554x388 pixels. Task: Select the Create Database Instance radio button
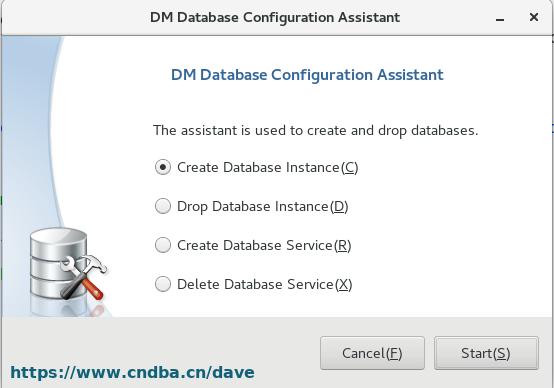pos(163,167)
